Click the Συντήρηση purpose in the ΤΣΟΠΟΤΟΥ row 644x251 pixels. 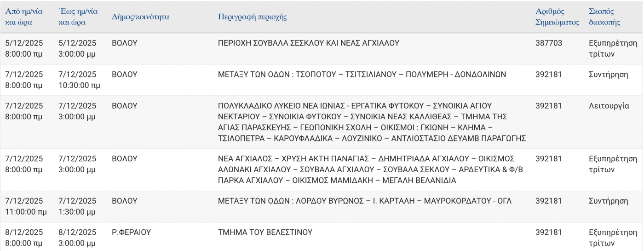(608, 75)
